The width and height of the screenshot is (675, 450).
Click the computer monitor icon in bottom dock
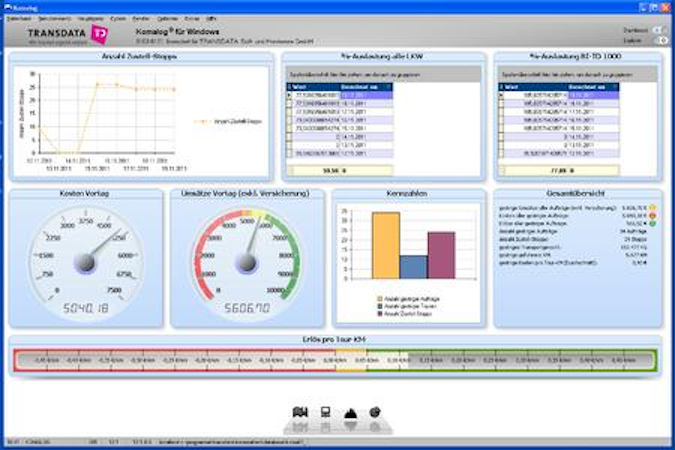325,412
